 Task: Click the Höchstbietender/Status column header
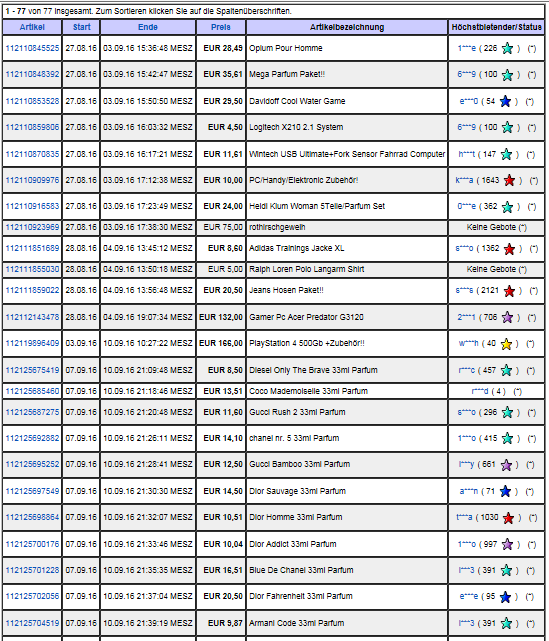point(496,27)
